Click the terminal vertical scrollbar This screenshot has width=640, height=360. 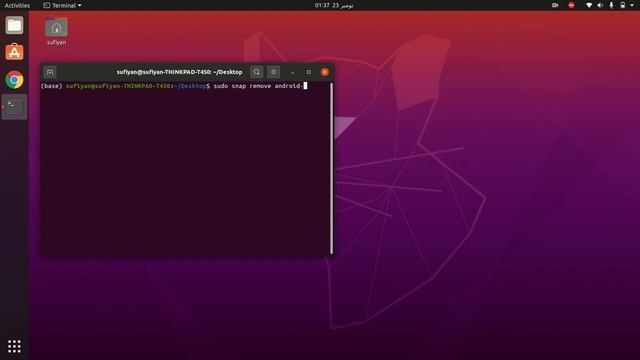click(331, 168)
